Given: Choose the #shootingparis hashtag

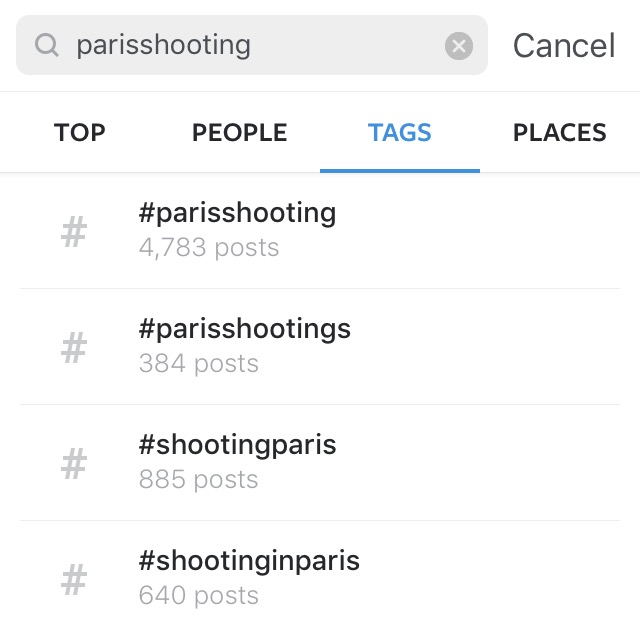Looking at the screenshot, I should [238, 445].
